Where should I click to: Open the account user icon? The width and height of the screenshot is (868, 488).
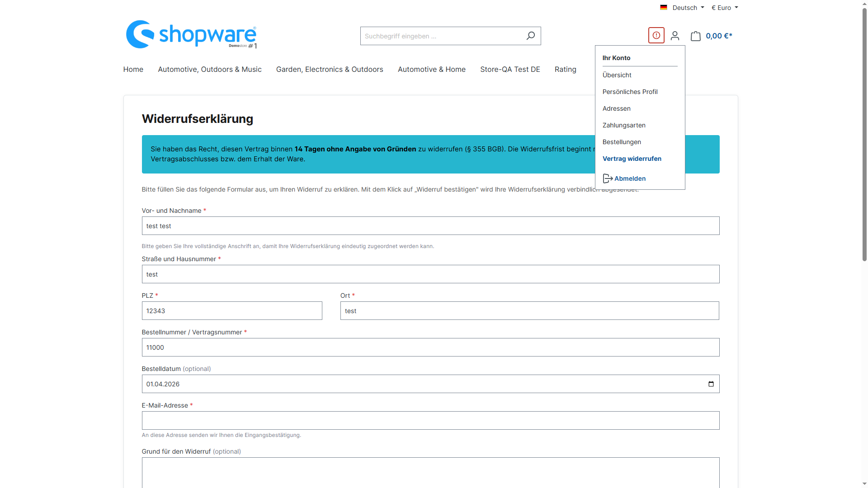pyautogui.click(x=675, y=36)
